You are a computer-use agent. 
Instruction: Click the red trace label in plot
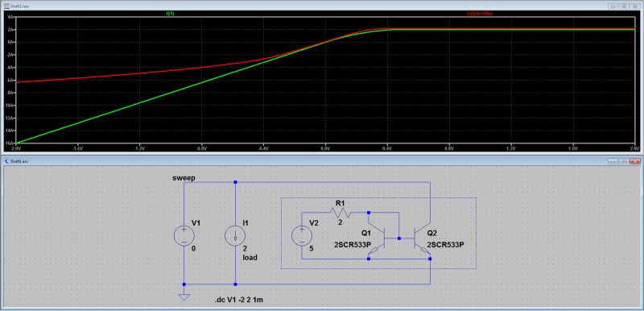pos(480,14)
